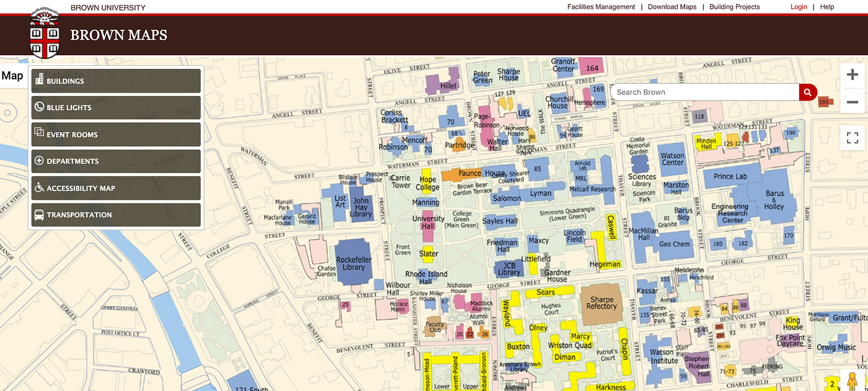Select the Manning building
This screenshot has width=868, height=391.
pyautogui.click(x=425, y=202)
